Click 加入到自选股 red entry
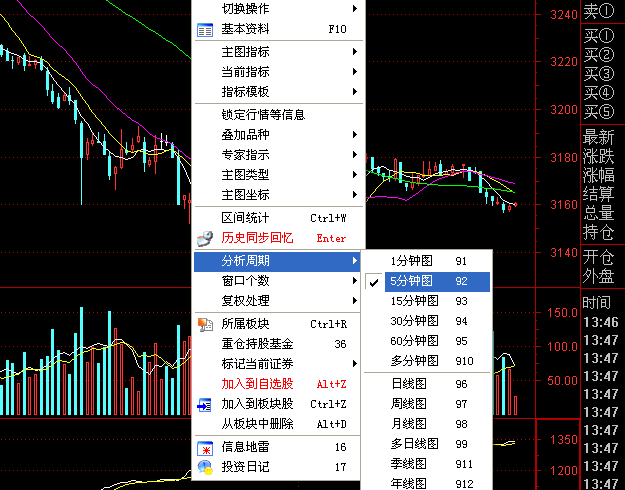Screen dimensions: 625x490 point(278,384)
